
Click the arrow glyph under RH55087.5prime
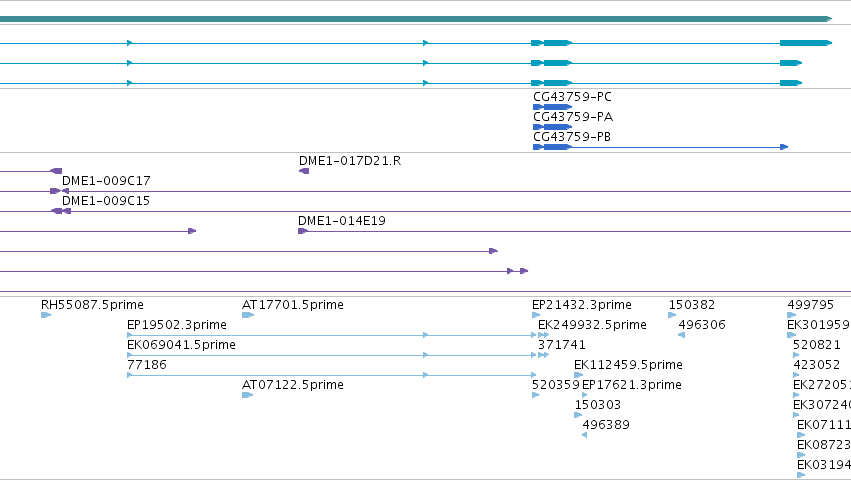click(x=46, y=315)
